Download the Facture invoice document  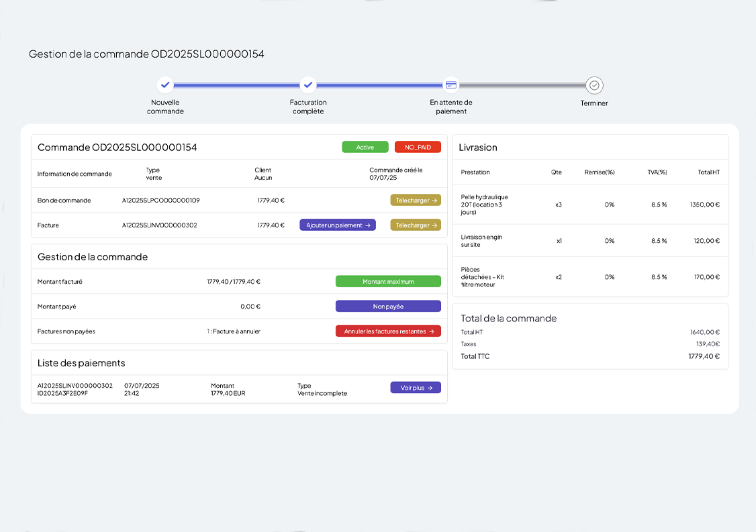coord(416,225)
